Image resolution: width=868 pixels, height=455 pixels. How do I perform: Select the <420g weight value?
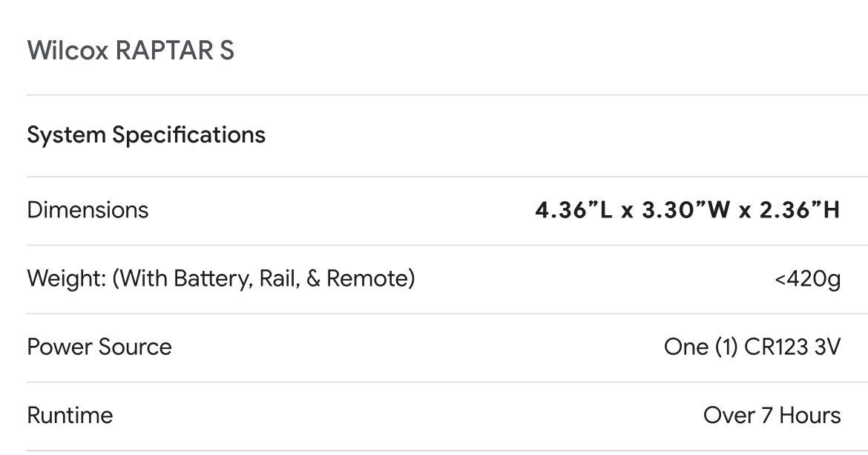click(x=808, y=279)
